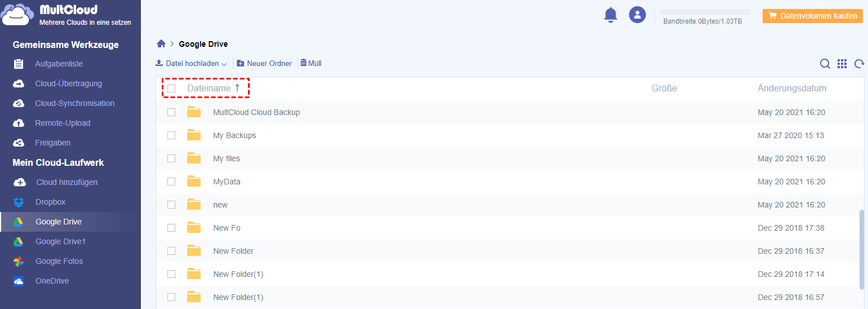Click date 'Dec 29 2018 16:57'
Screen dimensions: 868x309
[791, 297]
